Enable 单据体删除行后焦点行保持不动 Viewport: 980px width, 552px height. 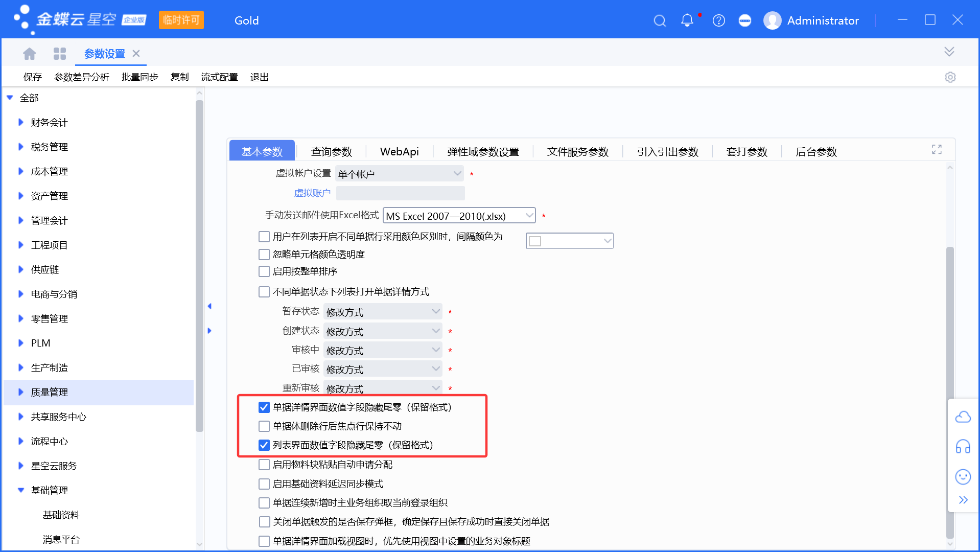coord(264,426)
